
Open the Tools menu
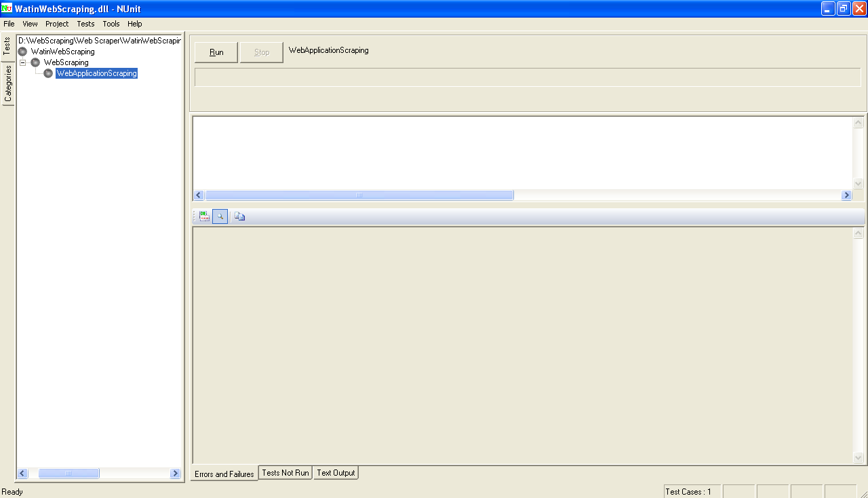point(111,24)
